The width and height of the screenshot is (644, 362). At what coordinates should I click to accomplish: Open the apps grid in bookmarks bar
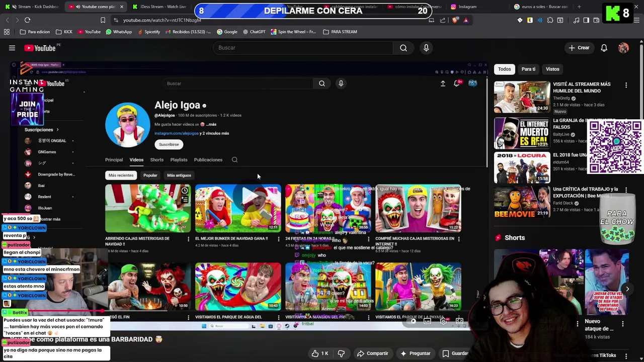pos(7,32)
